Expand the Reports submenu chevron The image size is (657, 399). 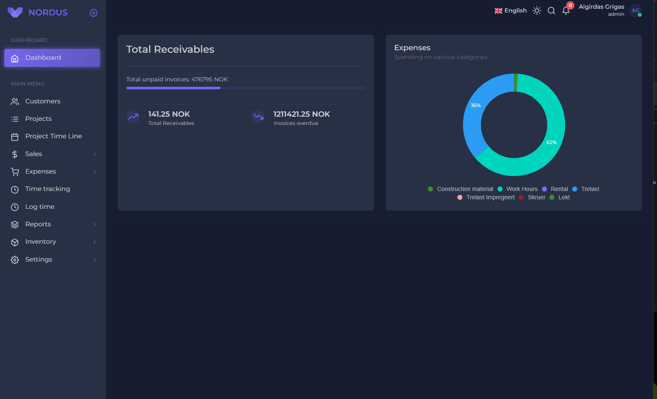(x=94, y=225)
